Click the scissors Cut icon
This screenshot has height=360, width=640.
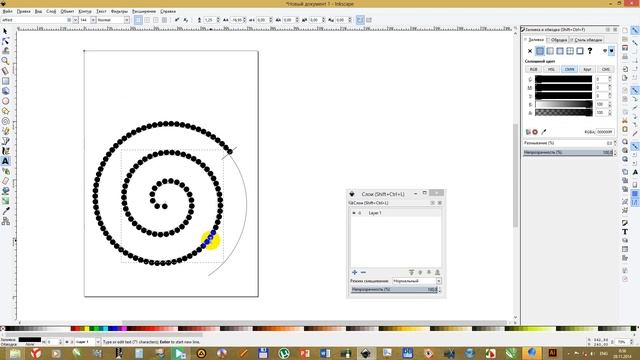[625, 120]
